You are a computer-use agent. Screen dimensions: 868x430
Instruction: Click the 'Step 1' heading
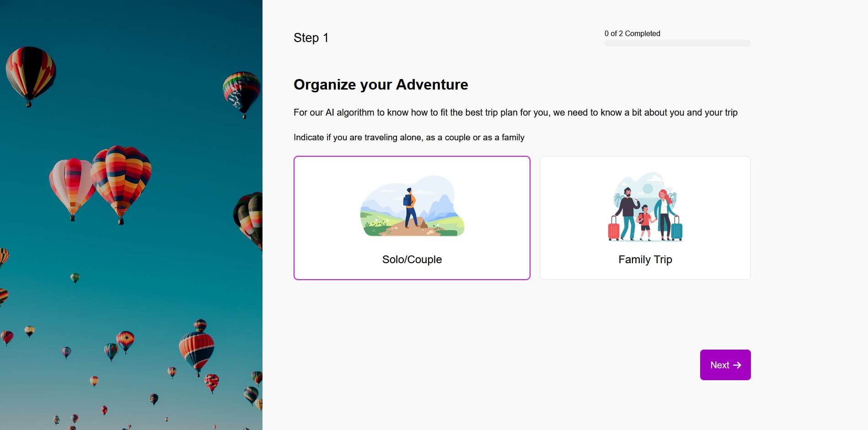(x=311, y=38)
